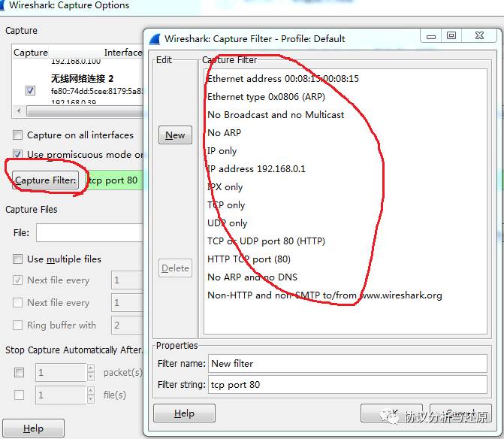Select the 'IP only' filter entry

[x=222, y=151]
